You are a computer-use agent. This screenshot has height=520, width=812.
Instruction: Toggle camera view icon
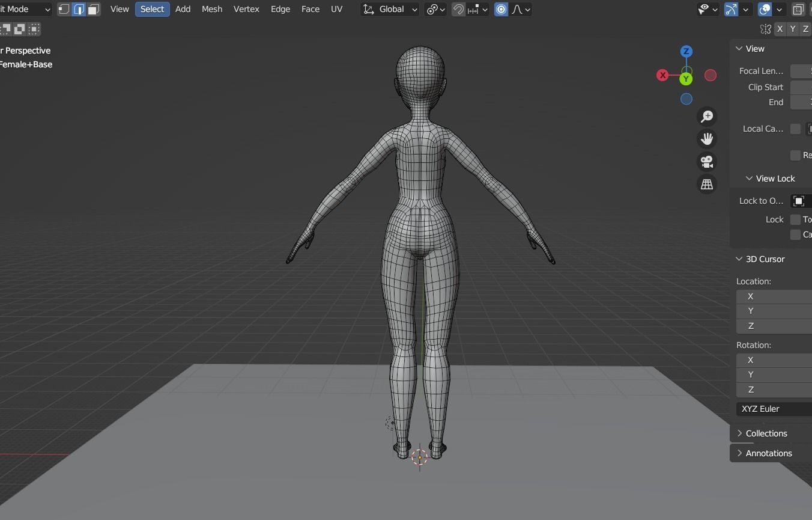pyautogui.click(x=707, y=162)
